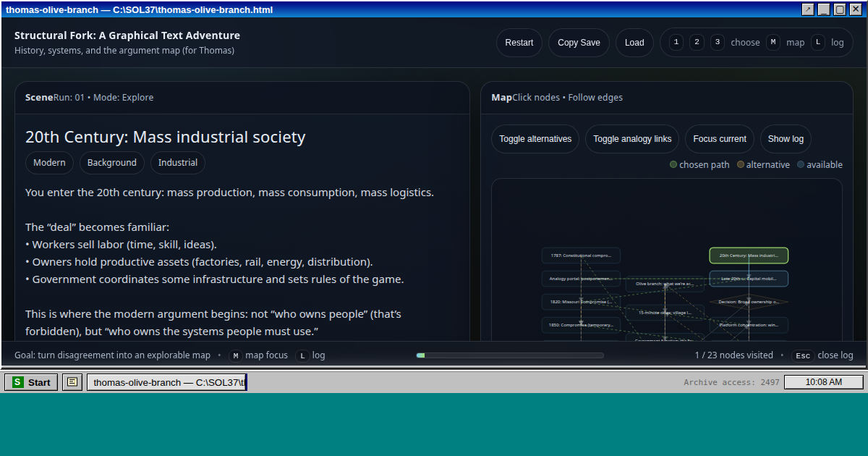Select the Industrial tag chip

[178, 163]
